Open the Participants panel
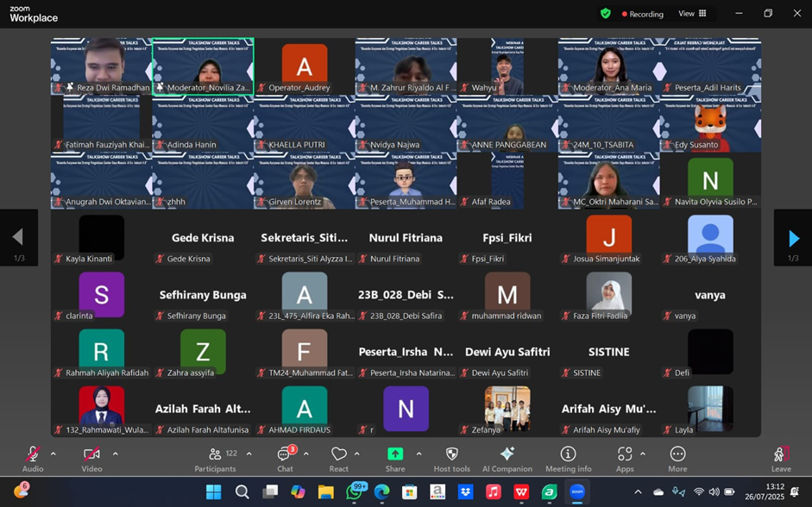The width and height of the screenshot is (812, 507). tap(215, 457)
